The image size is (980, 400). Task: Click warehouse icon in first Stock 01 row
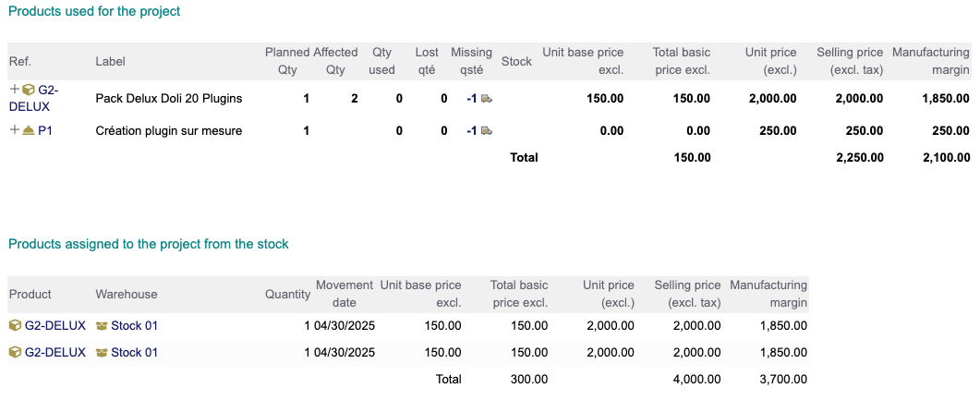coord(102,325)
